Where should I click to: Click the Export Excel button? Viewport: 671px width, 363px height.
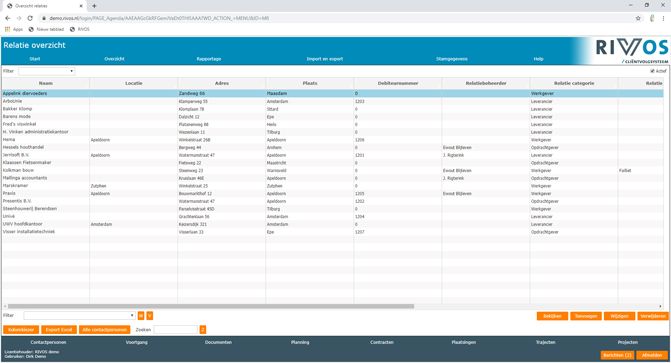[x=59, y=330]
